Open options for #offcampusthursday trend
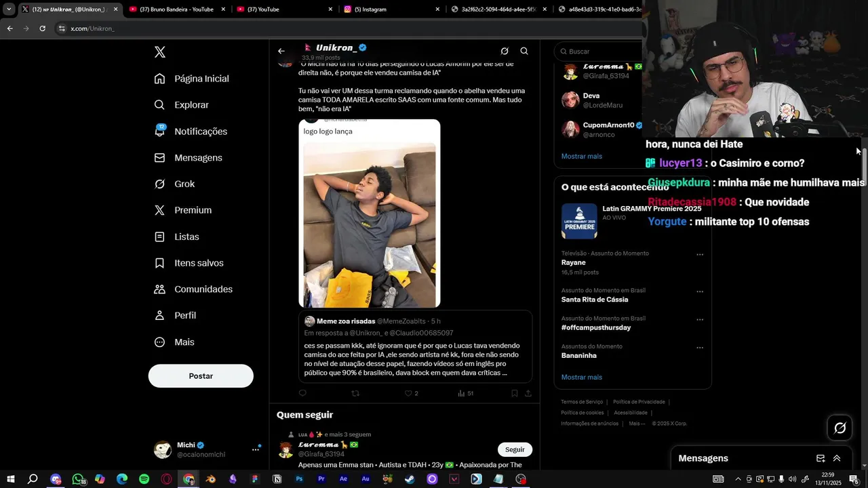Image resolution: width=868 pixels, height=488 pixels. [x=700, y=320]
